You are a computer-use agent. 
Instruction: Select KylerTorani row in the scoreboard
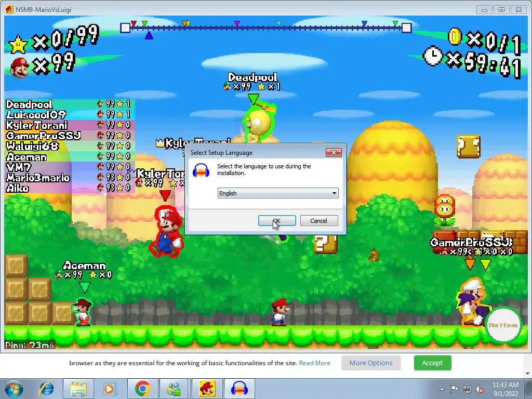pyautogui.click(x=70, y=125)
